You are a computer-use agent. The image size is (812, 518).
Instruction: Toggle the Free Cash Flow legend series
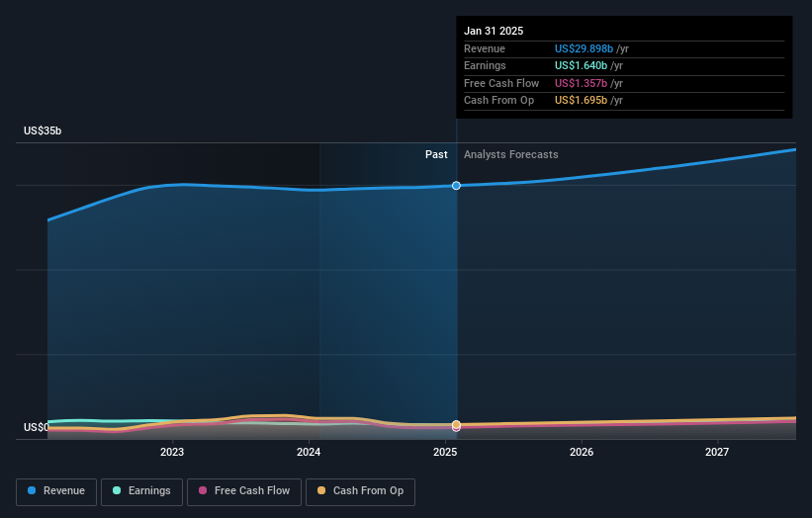(244, 491)
